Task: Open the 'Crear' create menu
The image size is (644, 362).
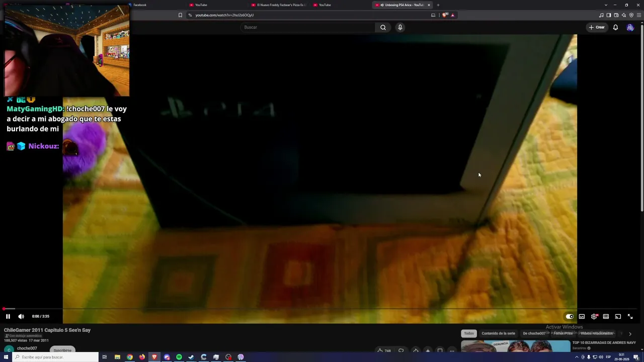Action: pos(597,27)
